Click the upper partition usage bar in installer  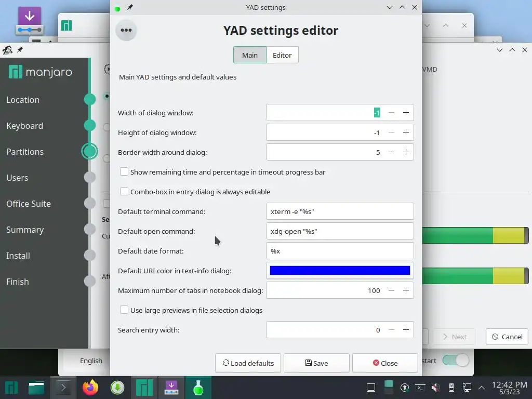(475, 235)
